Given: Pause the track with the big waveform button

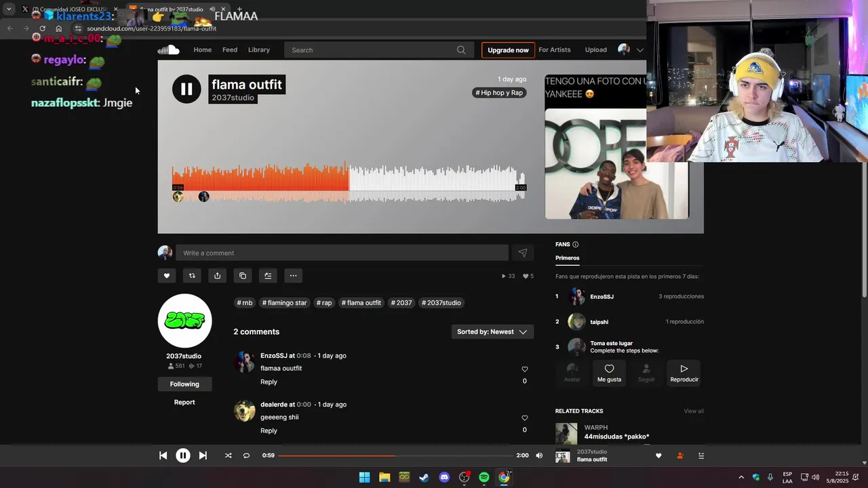Looking at the screenshot, I should tap(186, 89).
